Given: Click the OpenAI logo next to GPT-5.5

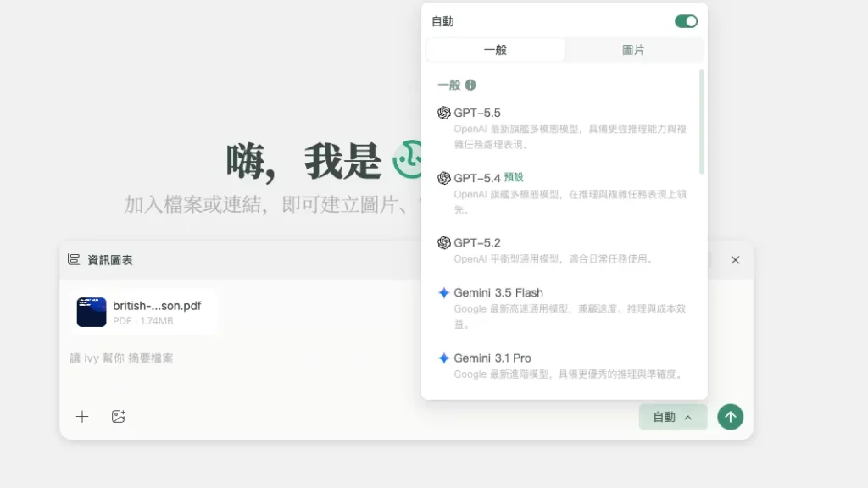Looking at the screenshot, I should point(444,113).
